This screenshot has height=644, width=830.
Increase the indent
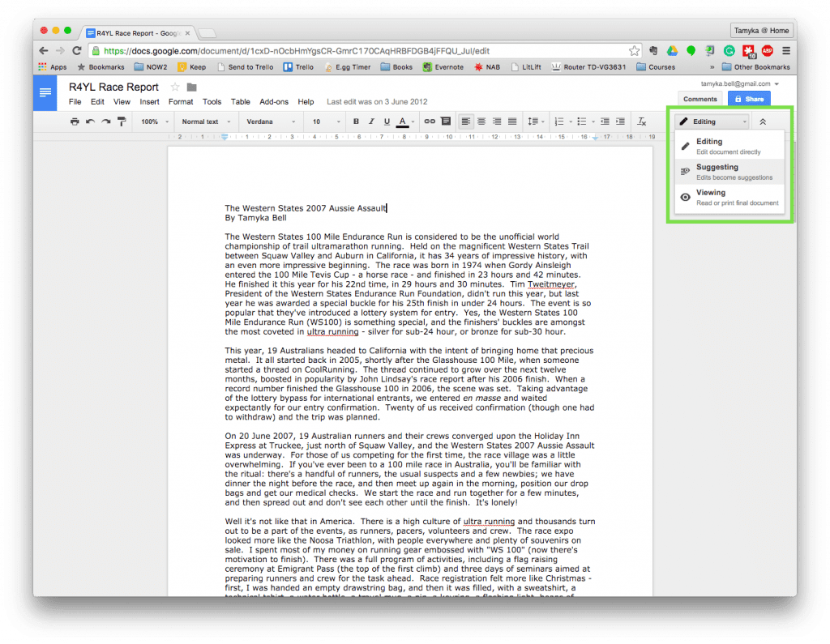(620, 122)
